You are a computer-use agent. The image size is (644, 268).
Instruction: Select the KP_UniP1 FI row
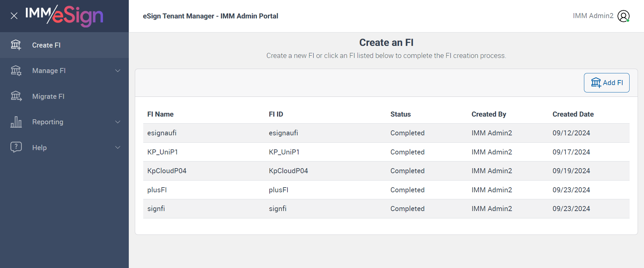(x=163, y=152)
